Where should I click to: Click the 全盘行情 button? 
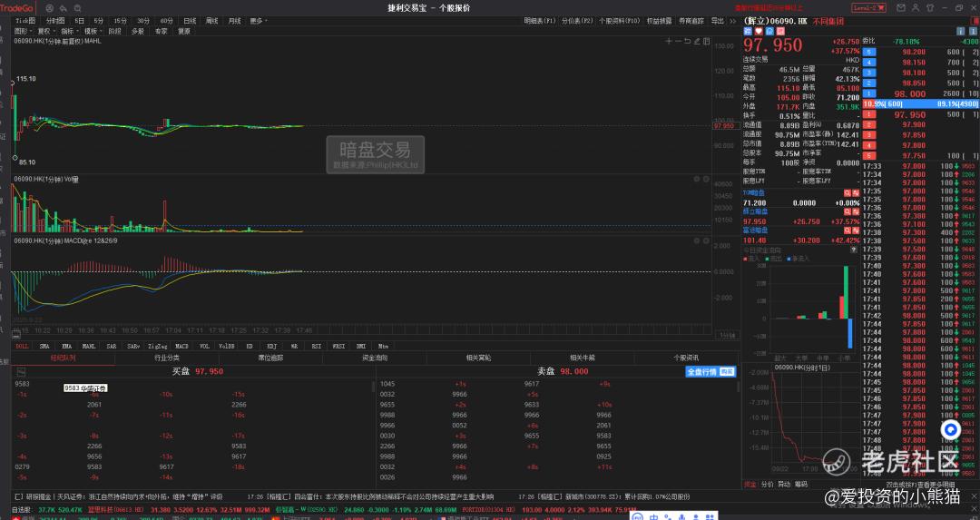pyautogui.click(x=710, y=371)
